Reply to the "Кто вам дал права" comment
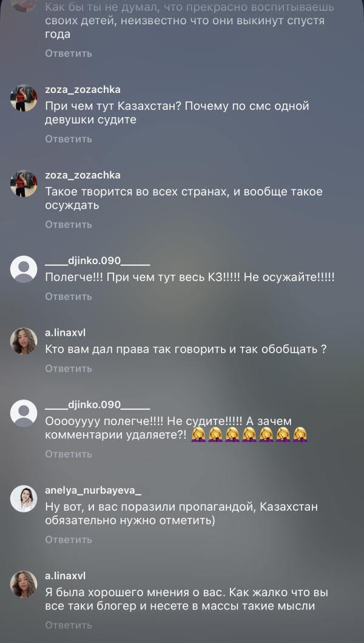Screen dimensions: 364x643 (x=69, y=369)
